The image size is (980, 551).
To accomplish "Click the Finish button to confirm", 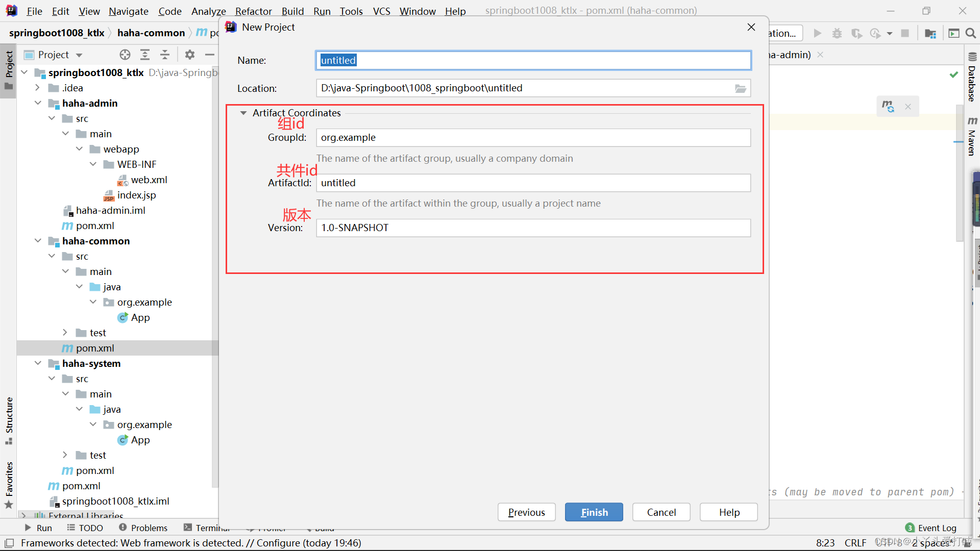I will coord(594,511).
